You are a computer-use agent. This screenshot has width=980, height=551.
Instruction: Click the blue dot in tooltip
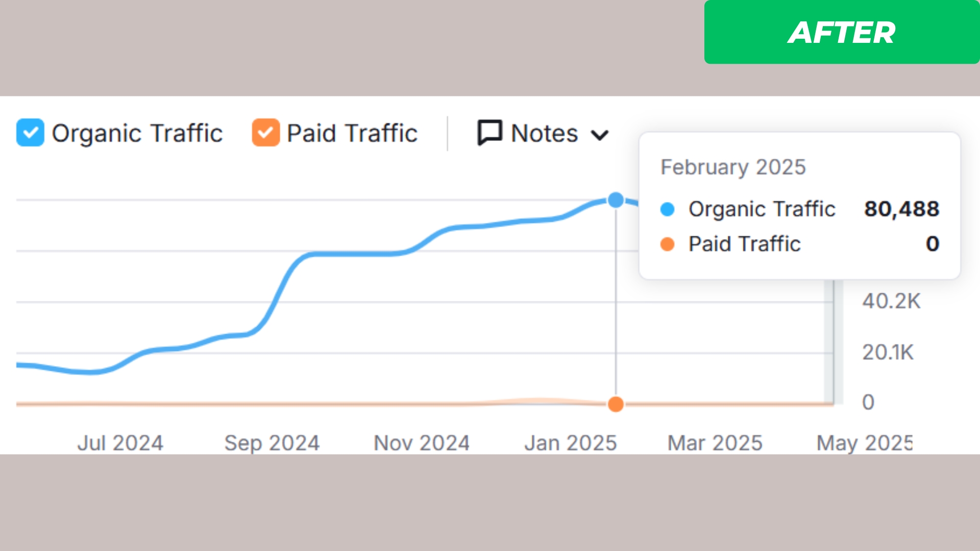point(667,209)
